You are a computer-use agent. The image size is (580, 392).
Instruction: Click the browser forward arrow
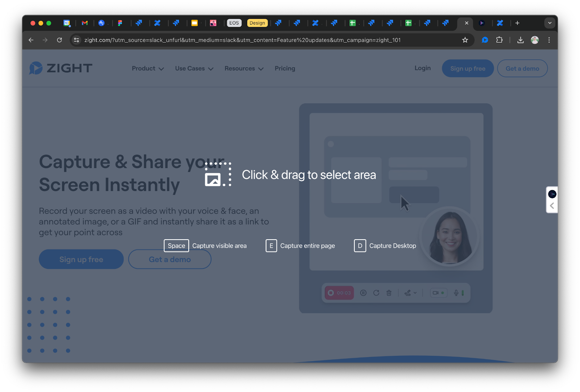45,40
